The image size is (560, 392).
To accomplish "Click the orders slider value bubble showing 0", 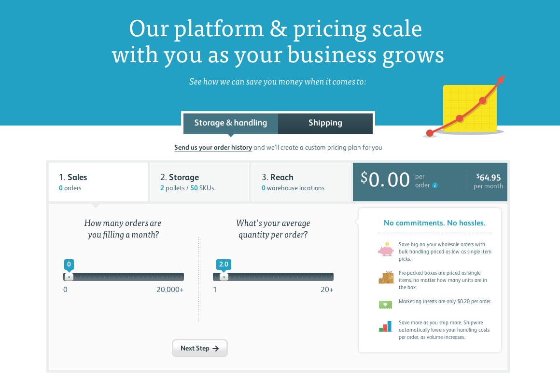I will pos(69,265).
